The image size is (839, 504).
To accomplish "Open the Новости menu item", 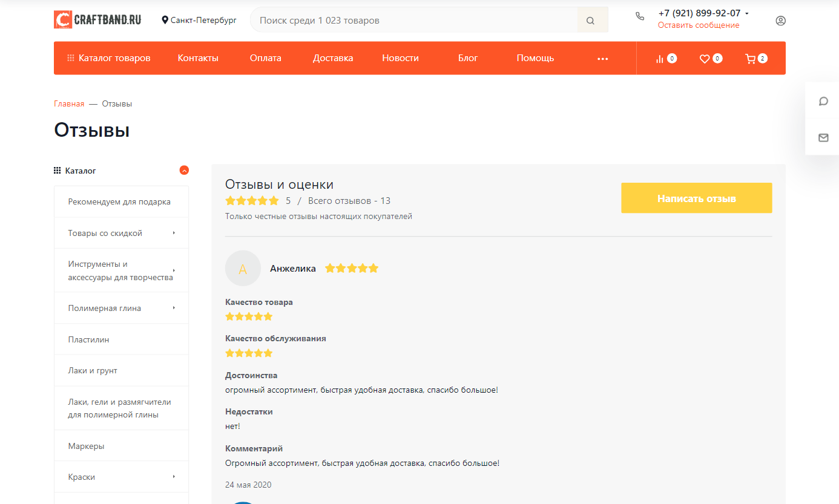I will pos(400,58).
